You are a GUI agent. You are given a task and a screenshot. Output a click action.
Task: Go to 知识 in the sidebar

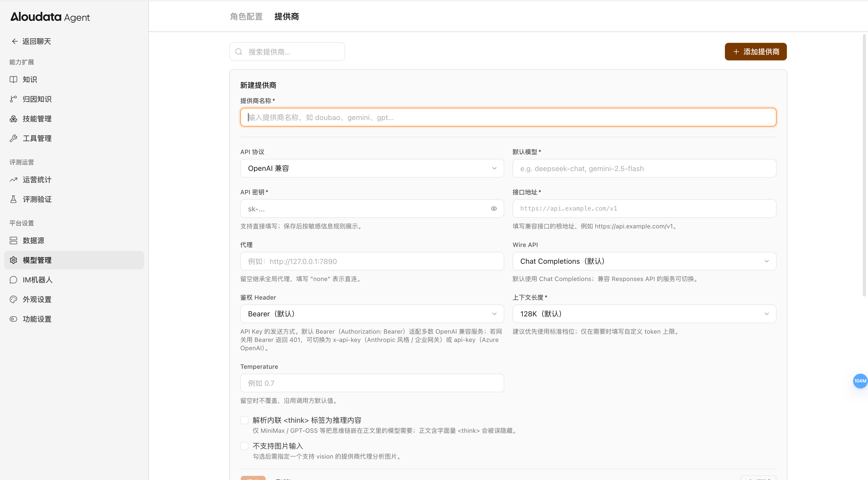point(74,79)
